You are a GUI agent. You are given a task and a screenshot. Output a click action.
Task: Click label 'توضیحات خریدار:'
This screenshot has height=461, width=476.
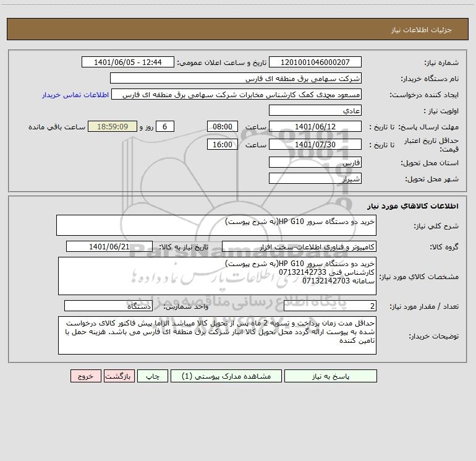point(434,336)
